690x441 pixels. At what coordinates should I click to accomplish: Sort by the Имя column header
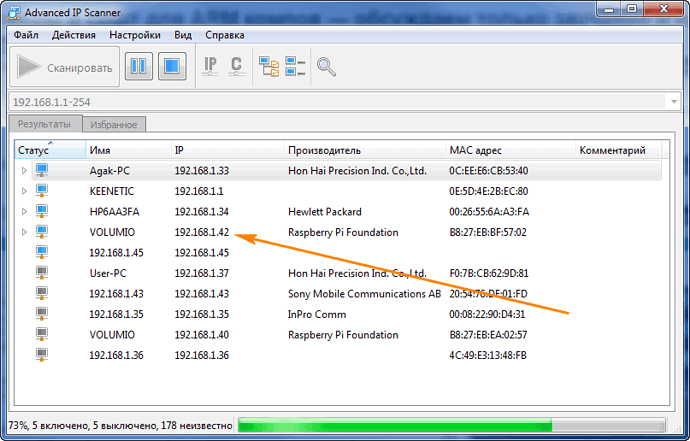pos(128,150)
